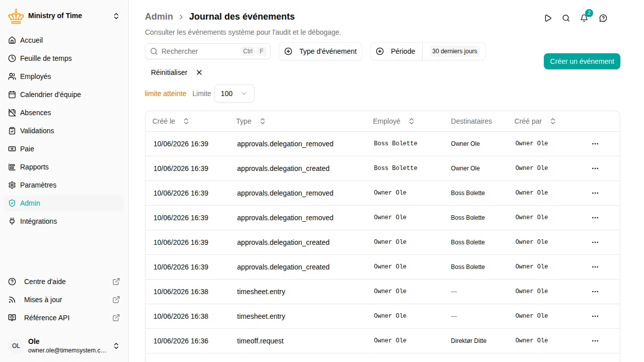
Task: Click the Créer un événement button
Action: click(582, 61)
